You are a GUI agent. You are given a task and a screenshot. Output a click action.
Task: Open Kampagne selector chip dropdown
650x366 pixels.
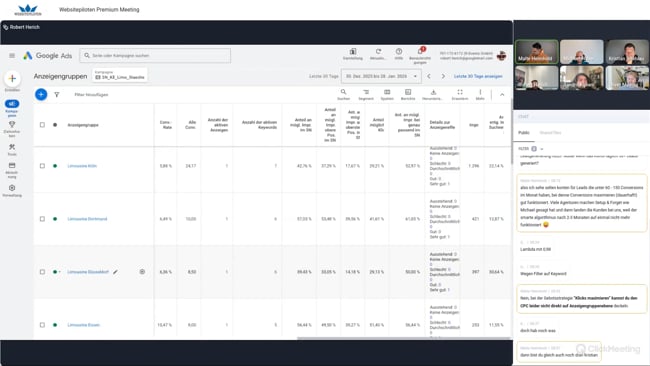tap(119, 75)
